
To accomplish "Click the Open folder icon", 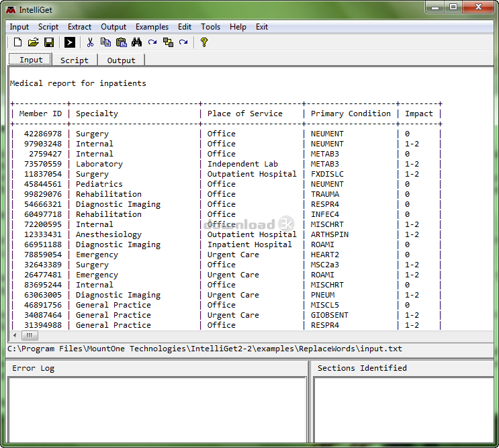I will pyautogui.click(x=33, y=42).
